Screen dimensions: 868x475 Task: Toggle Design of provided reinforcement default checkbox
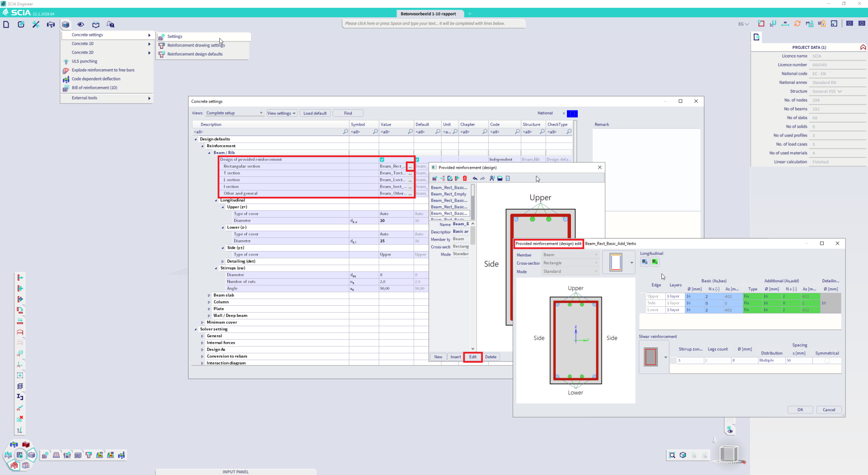point(417,160)
